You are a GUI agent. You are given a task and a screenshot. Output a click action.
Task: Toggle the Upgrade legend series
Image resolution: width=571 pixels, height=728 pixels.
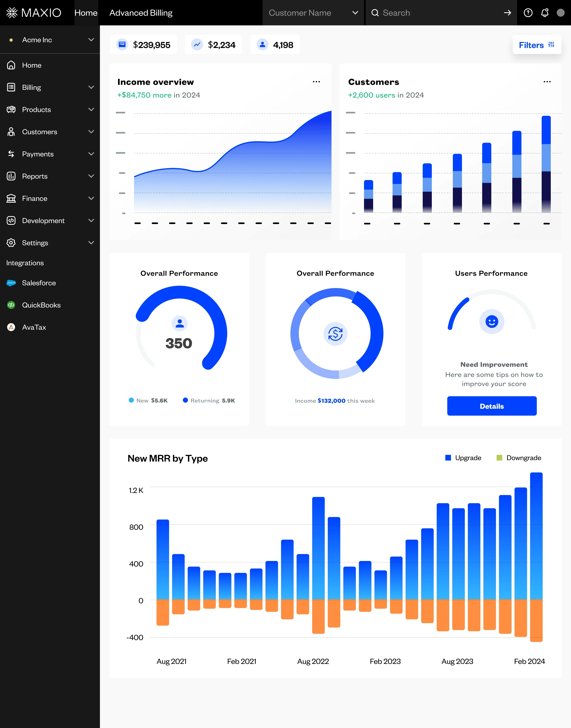[x=463, y=458]
